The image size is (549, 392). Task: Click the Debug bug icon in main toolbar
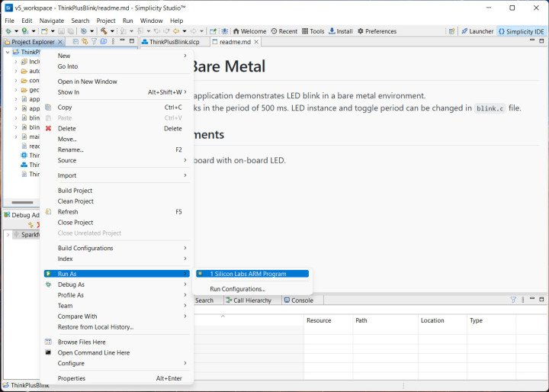click(x=8, y=31)
